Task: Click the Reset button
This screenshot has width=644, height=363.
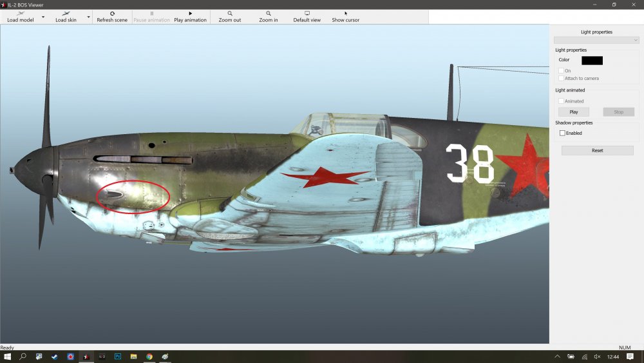Action: [597, 150]
